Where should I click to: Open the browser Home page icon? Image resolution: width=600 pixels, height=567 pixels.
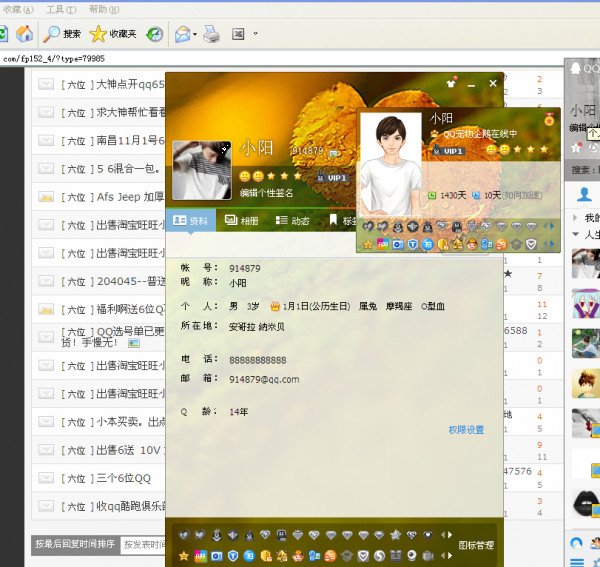coord(24,34)
